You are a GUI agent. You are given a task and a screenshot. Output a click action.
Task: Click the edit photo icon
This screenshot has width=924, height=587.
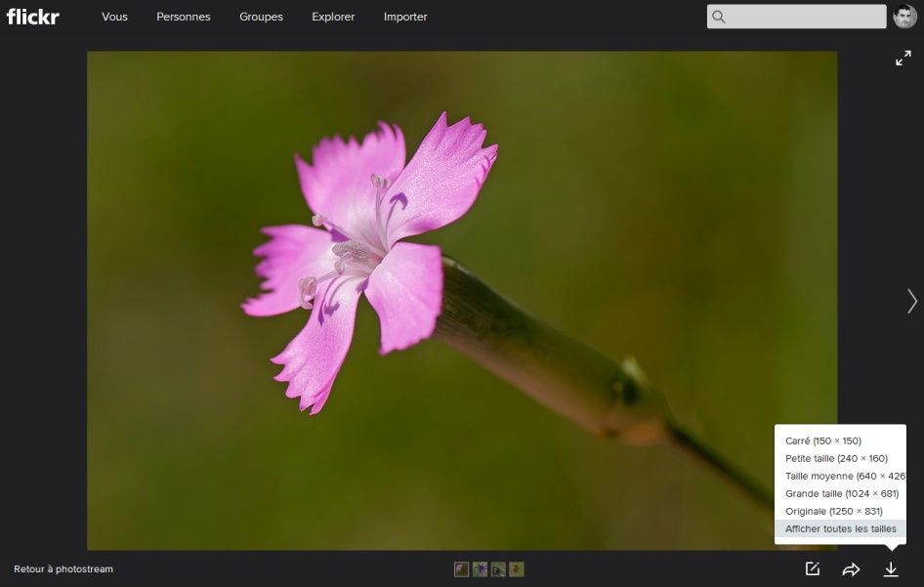coord(813,568)
